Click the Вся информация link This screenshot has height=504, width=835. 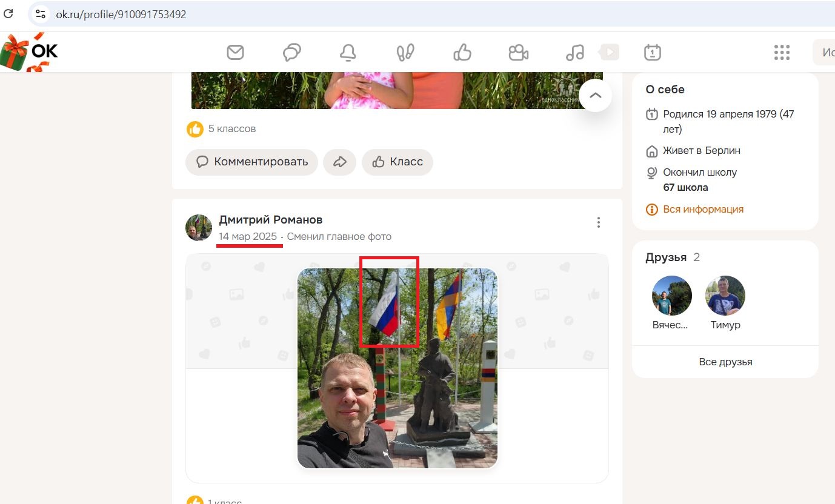pyautogui.click(x=703, y=209)
